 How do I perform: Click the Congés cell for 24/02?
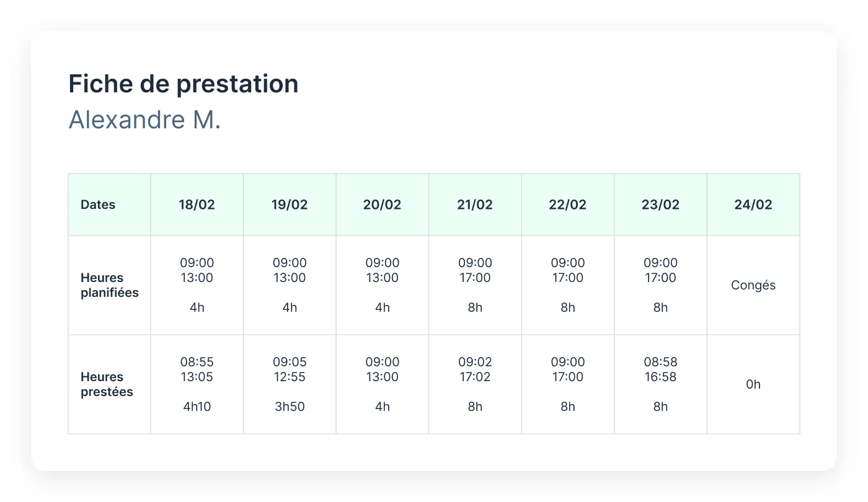pyautogui.click(x=753, y=285)
